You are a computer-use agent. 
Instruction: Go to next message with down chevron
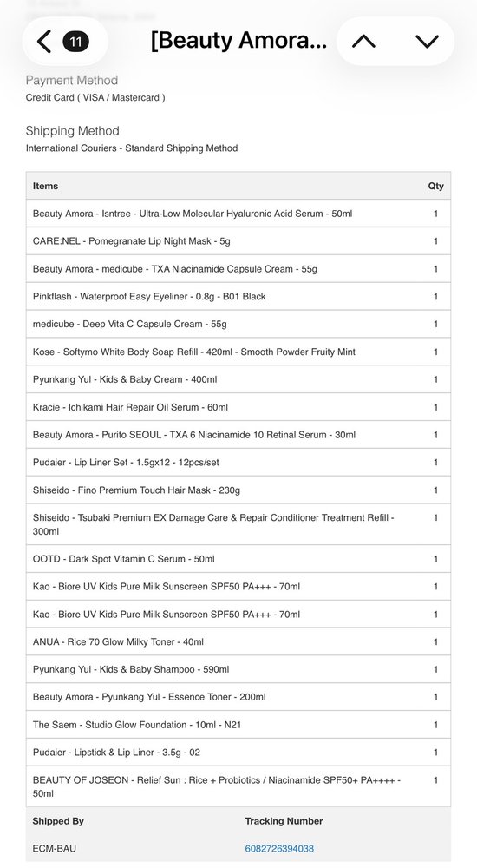pyautogui.click(x=427, y=42)
